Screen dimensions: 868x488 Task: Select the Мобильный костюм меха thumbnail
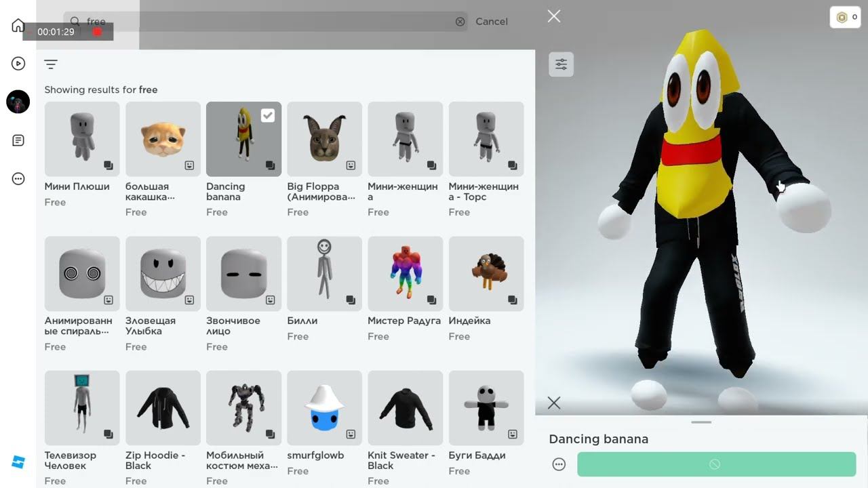(243, 408)
